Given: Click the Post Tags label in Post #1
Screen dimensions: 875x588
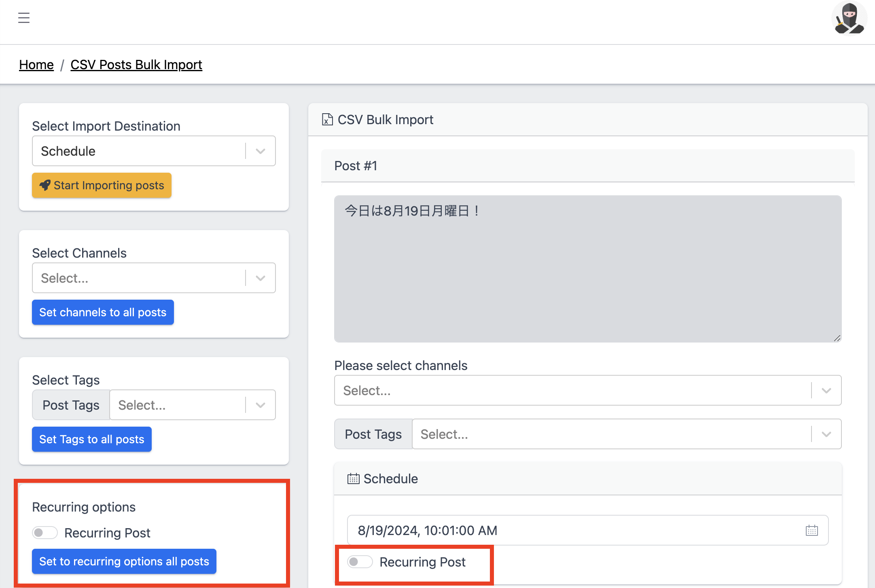Looking at the screenshot, I should pos(373,434).
